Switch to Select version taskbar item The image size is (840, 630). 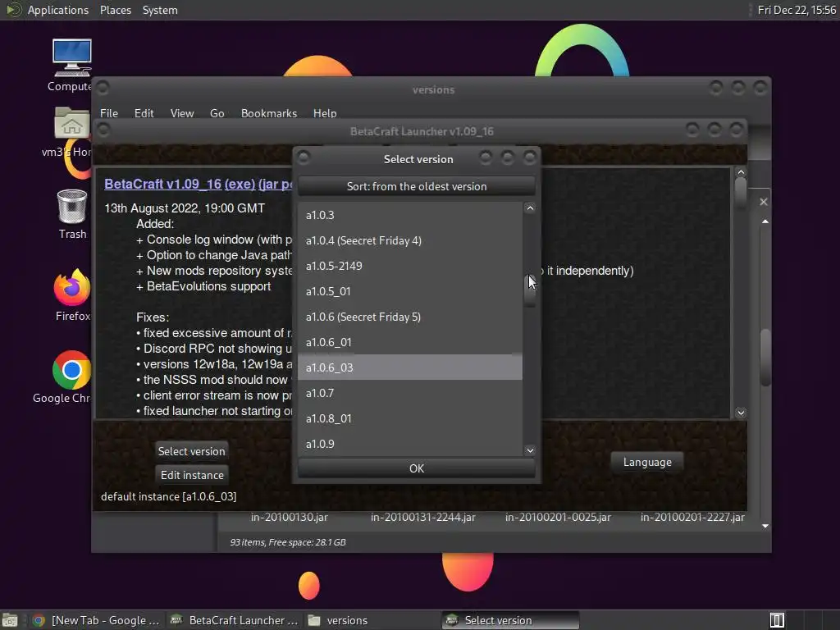[x=510, y=620]
